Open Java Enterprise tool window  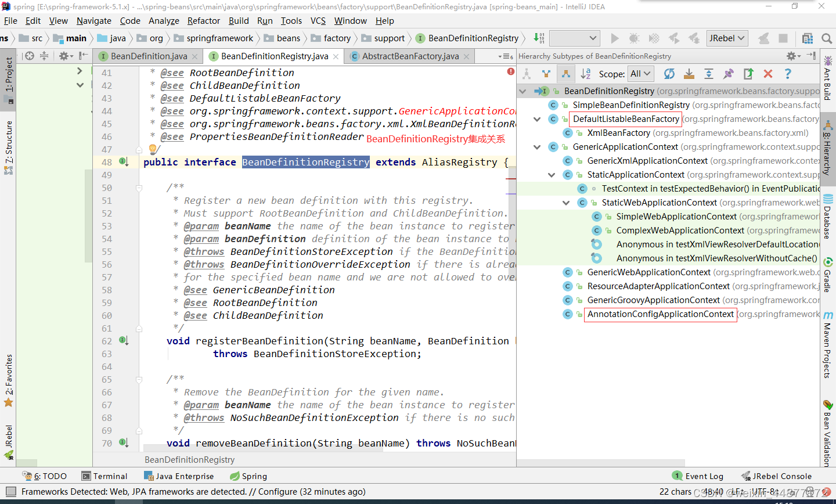click(179, 476)
